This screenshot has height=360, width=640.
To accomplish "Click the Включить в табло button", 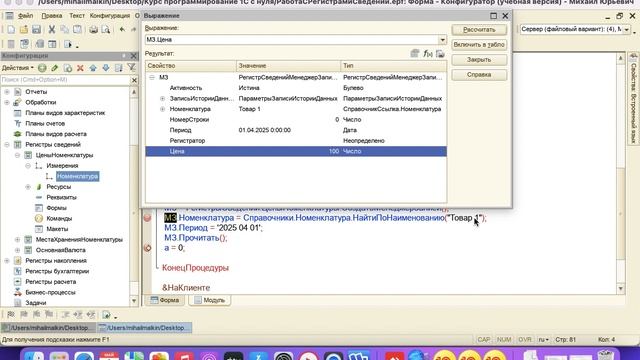I will [479, 44].
